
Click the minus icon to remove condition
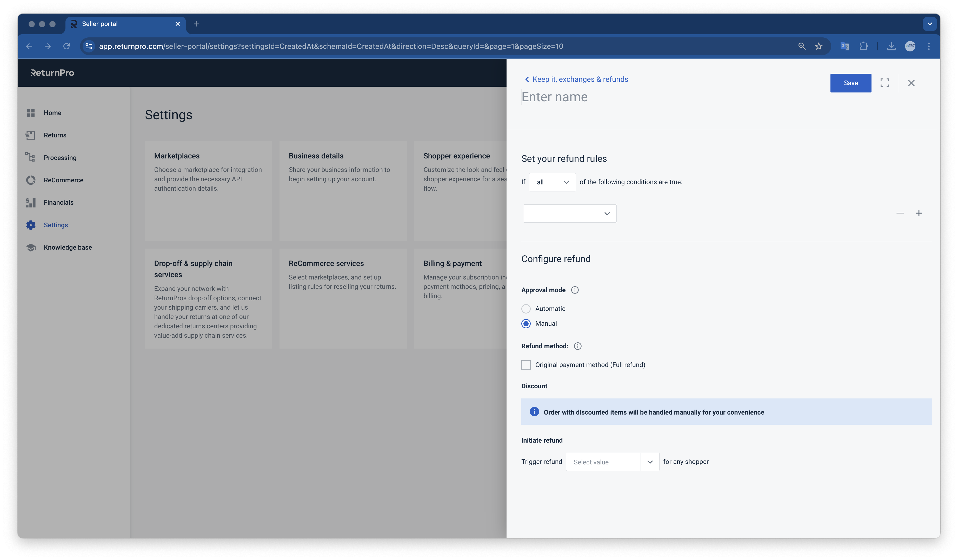pos(900,213)
